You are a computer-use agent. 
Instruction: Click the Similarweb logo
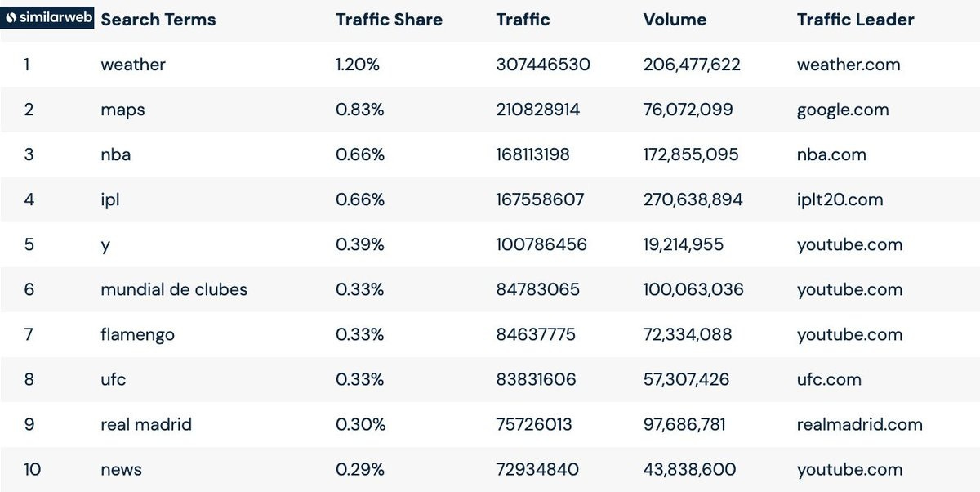(48, 16)
